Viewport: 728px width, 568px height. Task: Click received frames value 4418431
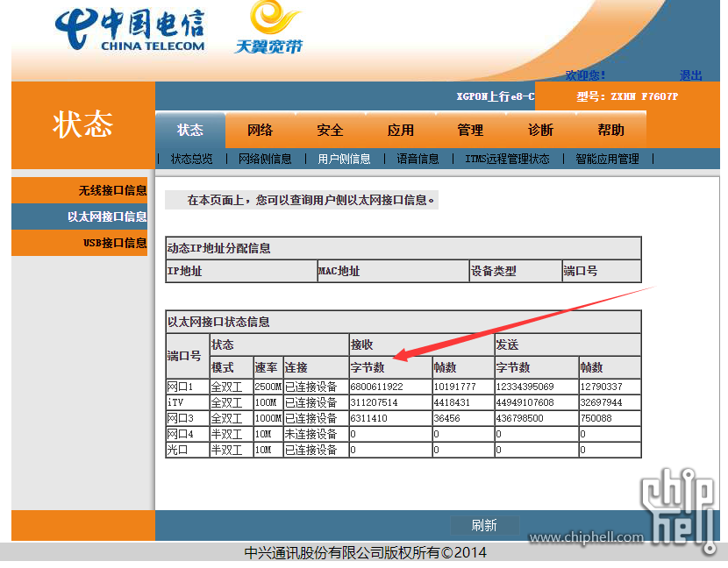(x=452, y=402)
